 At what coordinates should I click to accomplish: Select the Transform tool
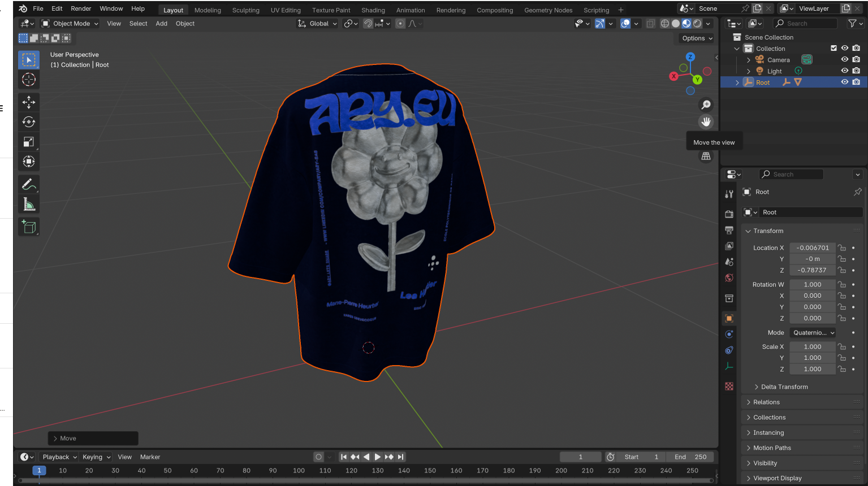29,162
